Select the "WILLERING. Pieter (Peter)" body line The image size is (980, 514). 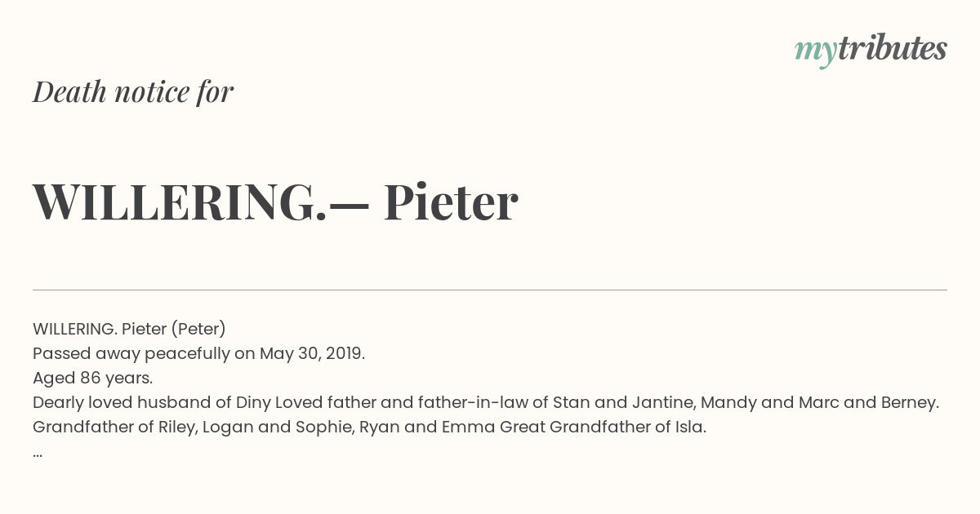point(129,329)
